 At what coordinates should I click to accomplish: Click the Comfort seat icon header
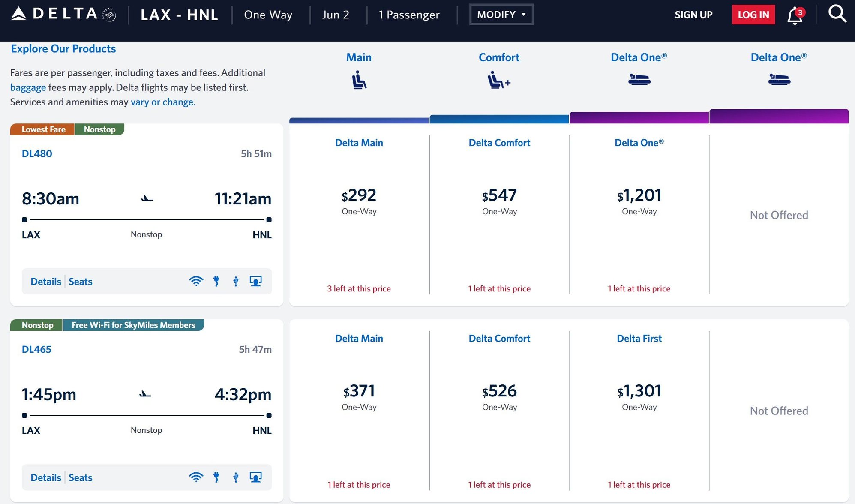coord(499,80)
